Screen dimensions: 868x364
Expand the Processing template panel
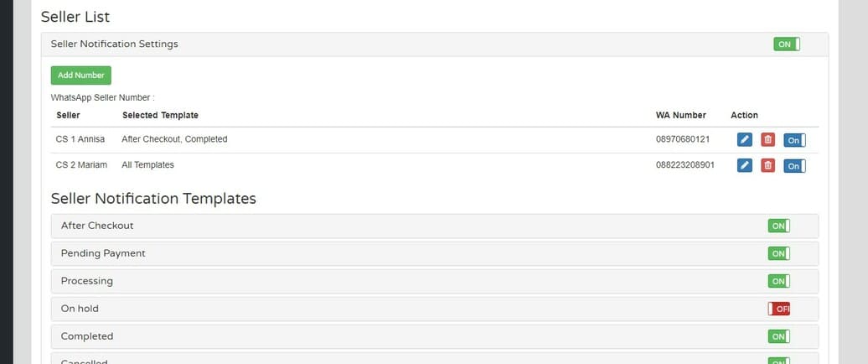pos(87,281)
